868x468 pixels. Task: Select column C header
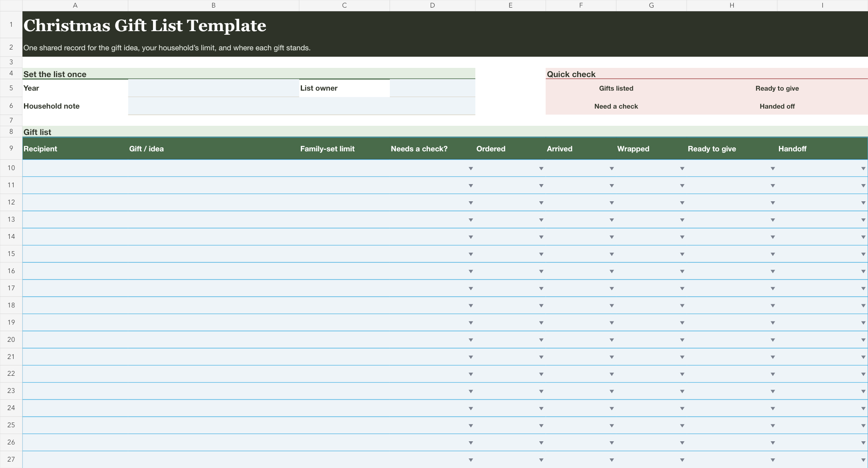pyautogui.click(x=344, y=6)
